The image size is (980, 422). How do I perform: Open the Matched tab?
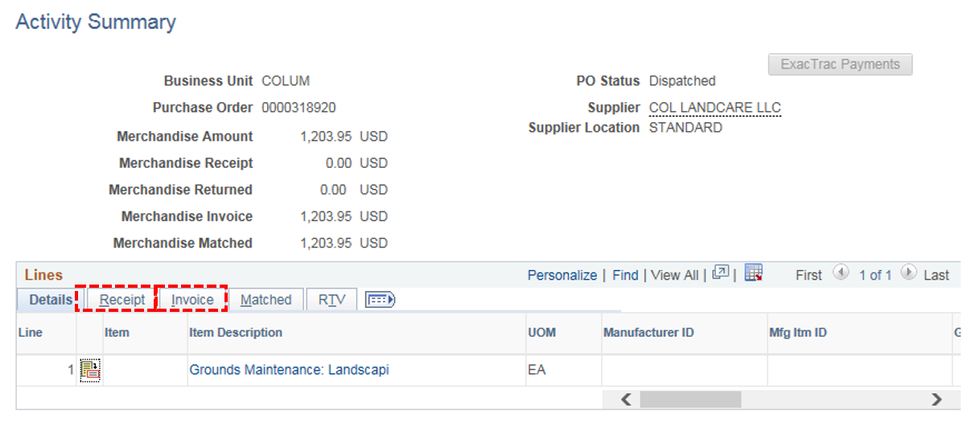click(266, 300)
